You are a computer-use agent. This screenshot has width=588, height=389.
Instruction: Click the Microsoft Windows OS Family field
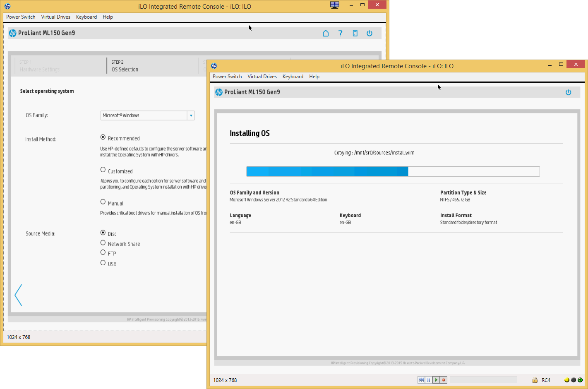pyautogui.click(x=144, y=115)
